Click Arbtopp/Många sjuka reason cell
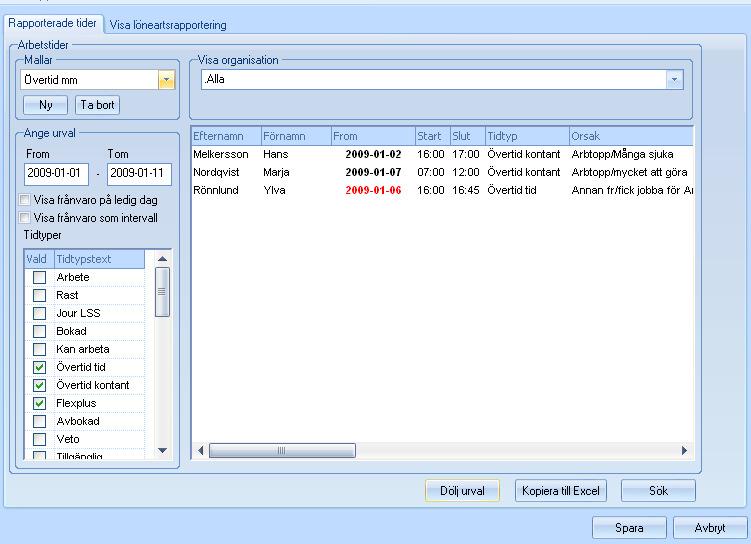 [622, 154]
